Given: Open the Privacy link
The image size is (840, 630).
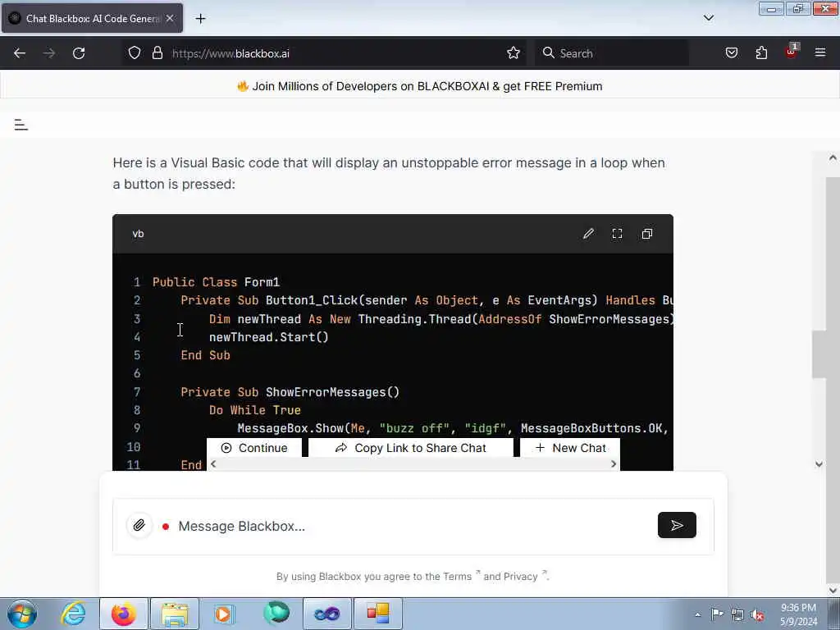Looking at the screenshot, I should [x=520, y=577].
